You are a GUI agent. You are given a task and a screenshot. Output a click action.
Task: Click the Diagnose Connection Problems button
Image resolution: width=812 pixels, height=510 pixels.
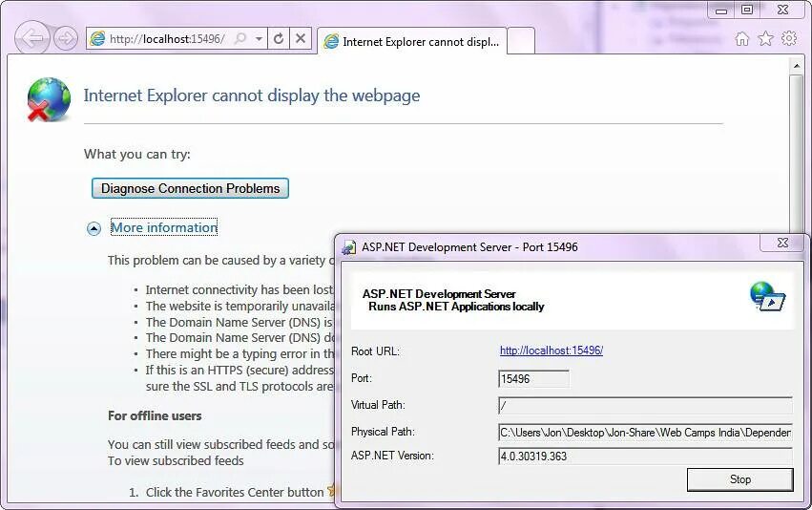point(190,188)
